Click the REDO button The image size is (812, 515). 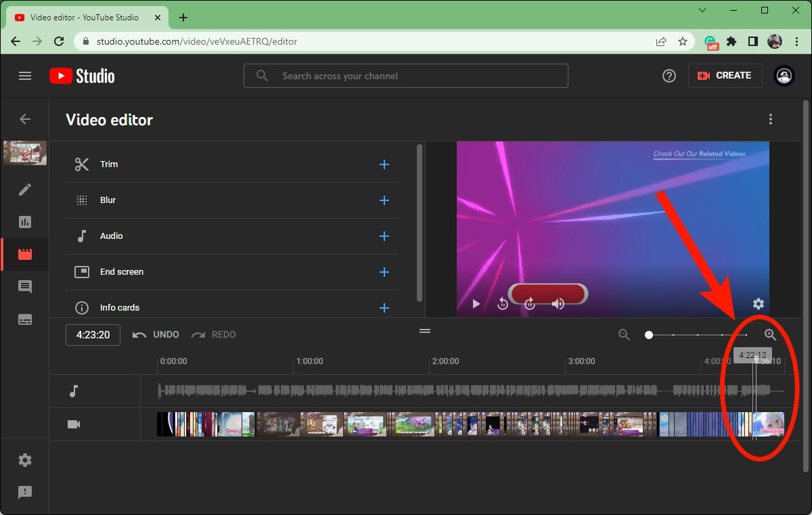(x=214, y=334)
